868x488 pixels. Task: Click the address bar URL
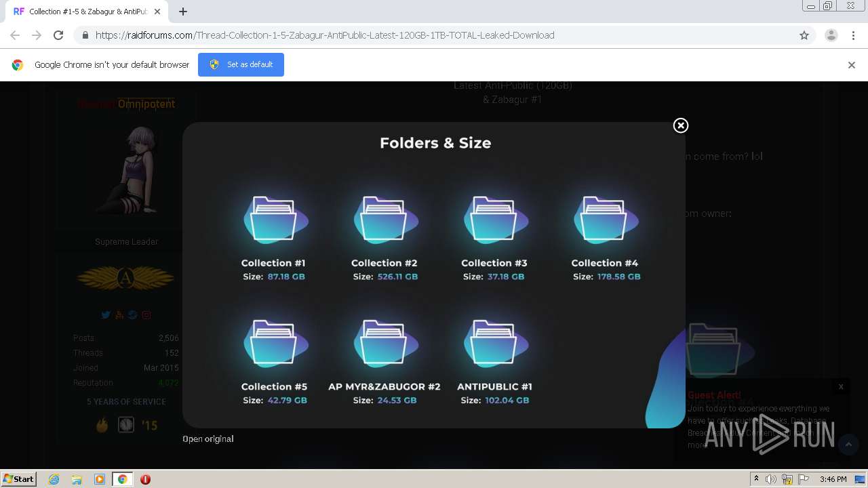pyautogui.click(x=325, y=35)
